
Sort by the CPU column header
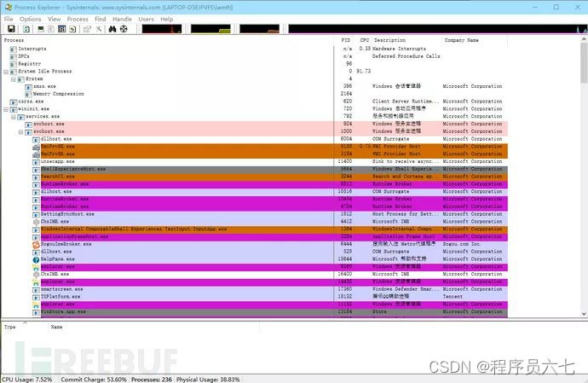pos(365,40)
